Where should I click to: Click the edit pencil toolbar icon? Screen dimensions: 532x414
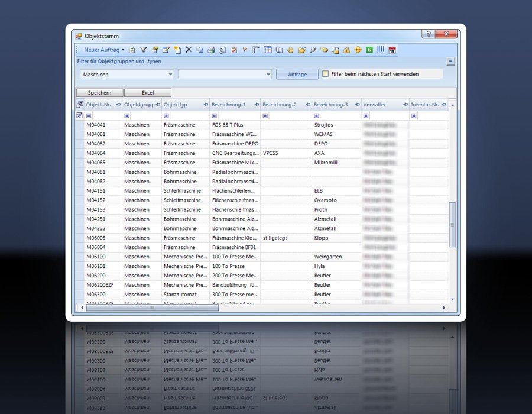coord(166,50)
